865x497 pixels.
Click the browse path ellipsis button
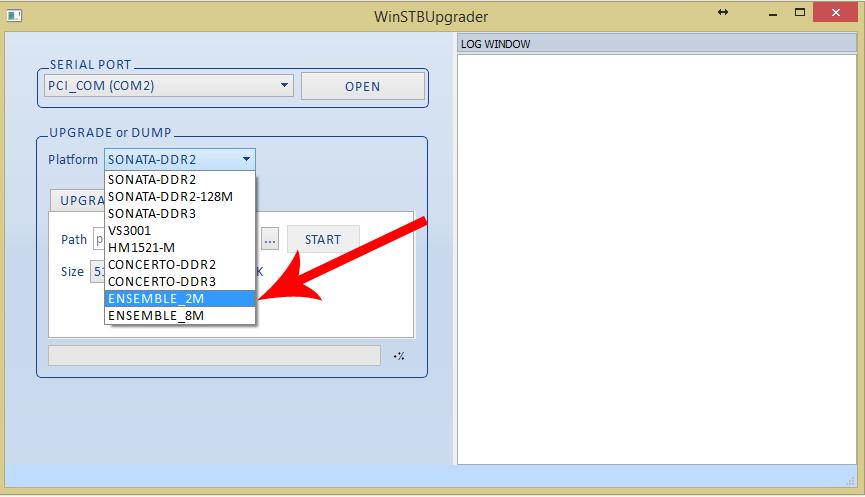point(270,239)
